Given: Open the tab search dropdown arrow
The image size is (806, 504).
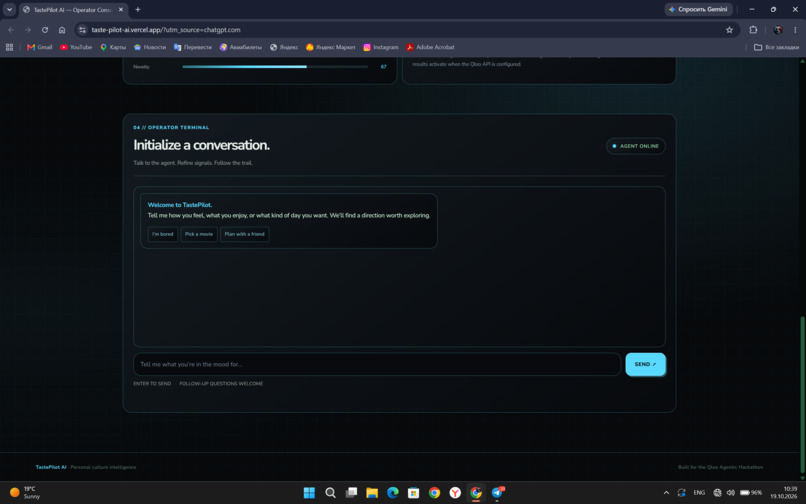Looking at the screenshot, I should (x=9, y=9).
